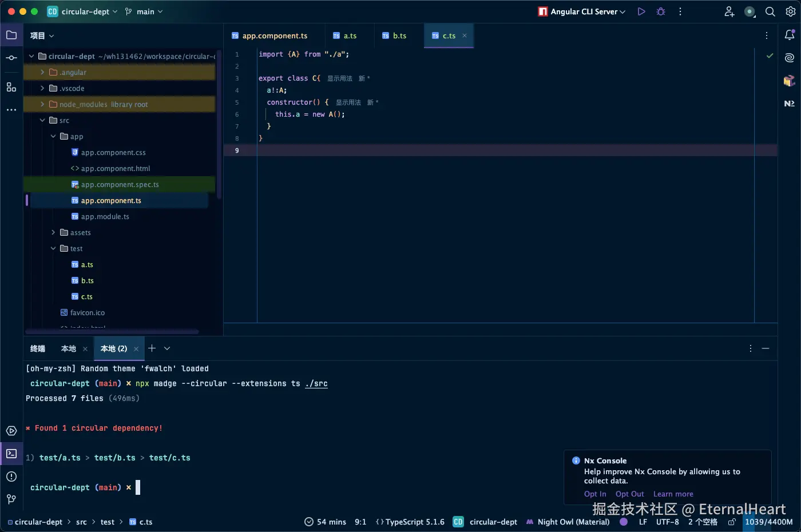Open the Angular CLI Server configuration dropdown
Image resolution: width=801 pixels, height=532 pixels.
pos(582,11)
